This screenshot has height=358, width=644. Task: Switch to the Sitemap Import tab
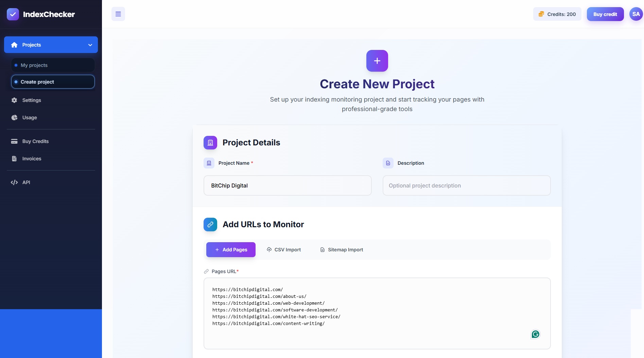coord(341,249)
